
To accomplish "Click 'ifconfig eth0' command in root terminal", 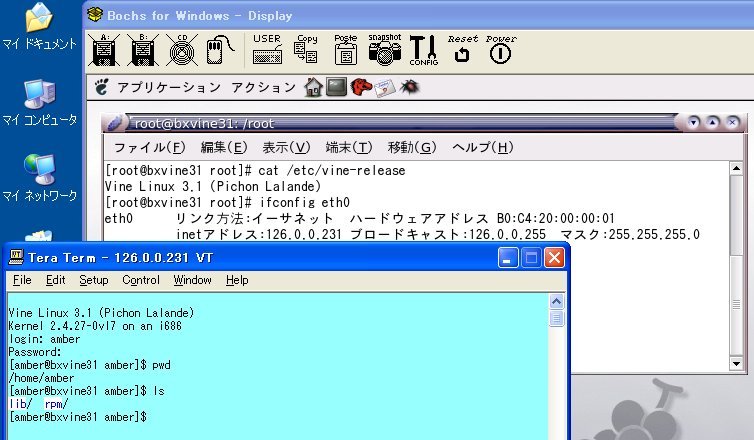I will pyautogui.click(x=305, y=202).
